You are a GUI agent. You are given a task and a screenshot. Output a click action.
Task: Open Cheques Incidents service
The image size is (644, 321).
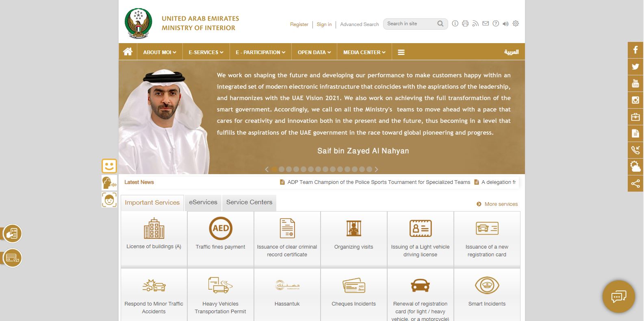[353, 295]
